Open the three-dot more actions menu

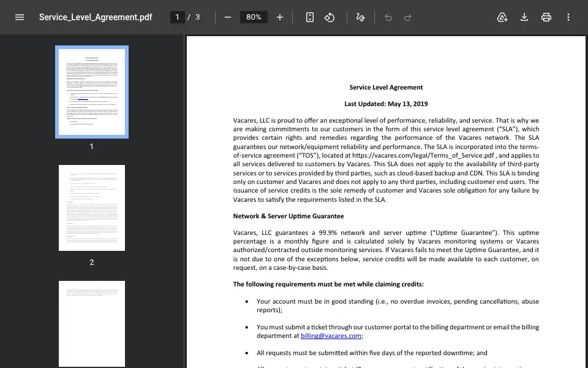(568, 17)
